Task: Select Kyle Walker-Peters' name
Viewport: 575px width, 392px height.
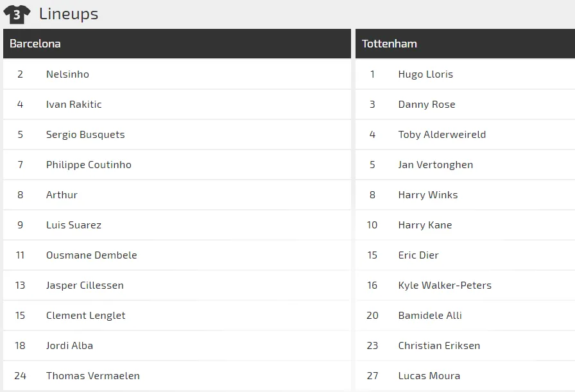Action: [445, 285]
